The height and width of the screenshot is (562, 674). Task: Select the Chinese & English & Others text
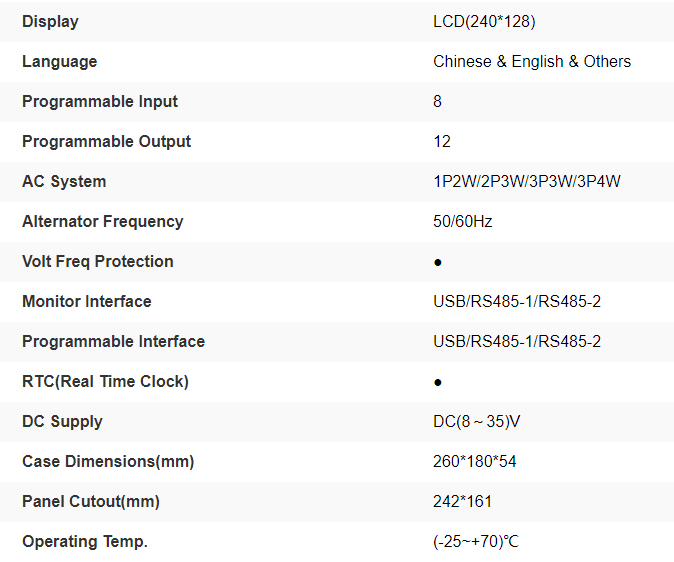[x=532, y=61]
